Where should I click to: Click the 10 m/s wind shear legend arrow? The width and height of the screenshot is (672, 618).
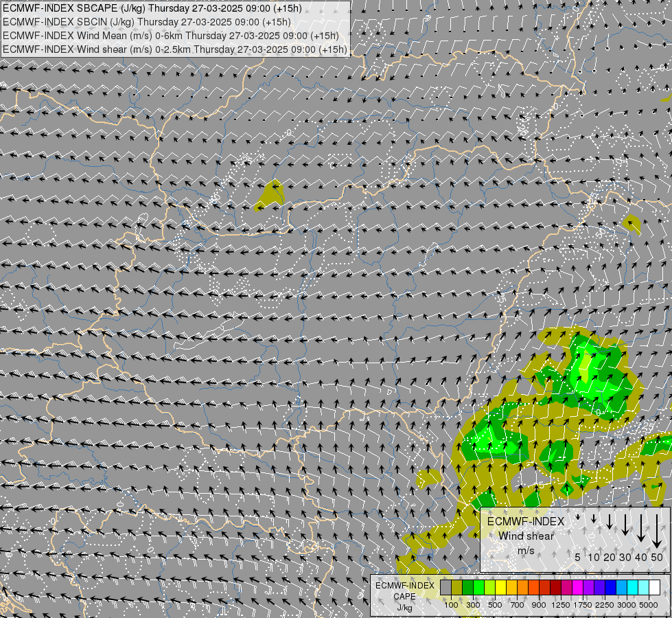point(594,519)
